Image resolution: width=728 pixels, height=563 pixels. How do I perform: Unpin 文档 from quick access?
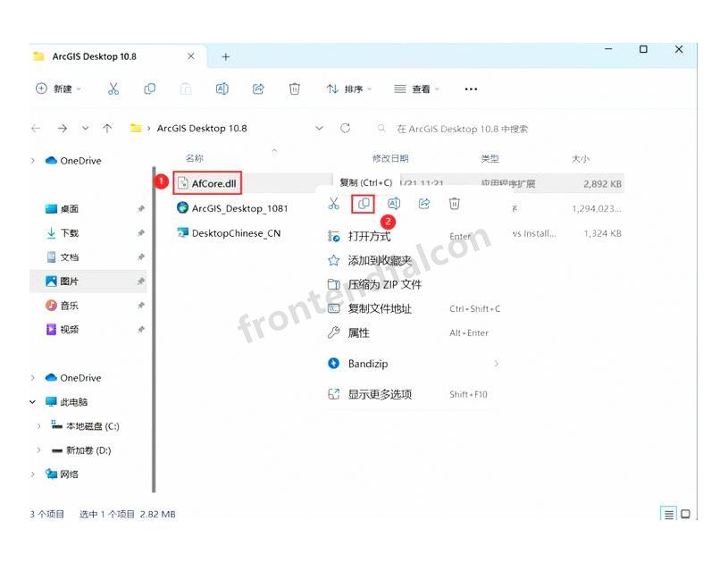[140, 257]
